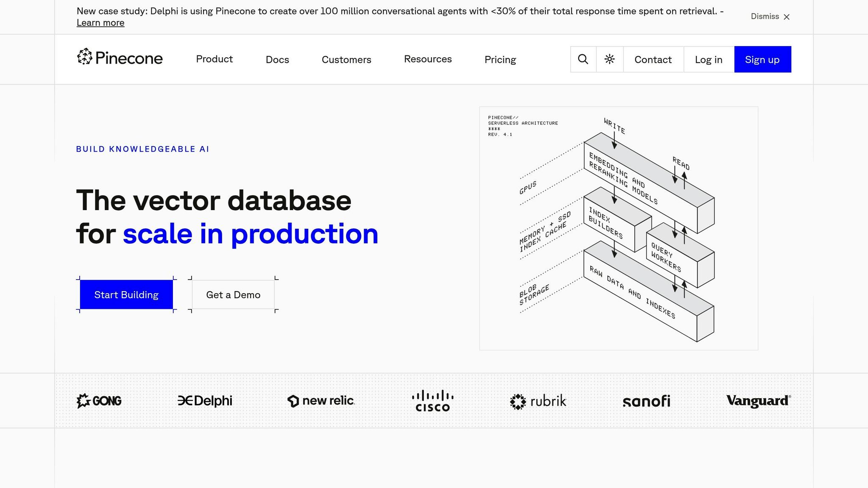This screenshot has height=488, width=868.
Task: Click the 'BLOB STORAGE' diagram label
Action: click(534, 294)
